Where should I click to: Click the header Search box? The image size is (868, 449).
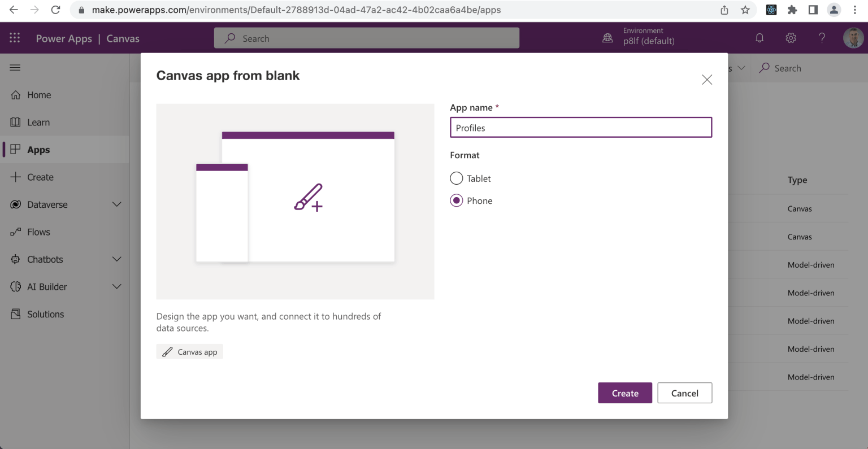pyautogui.click(x=367, y=38)
